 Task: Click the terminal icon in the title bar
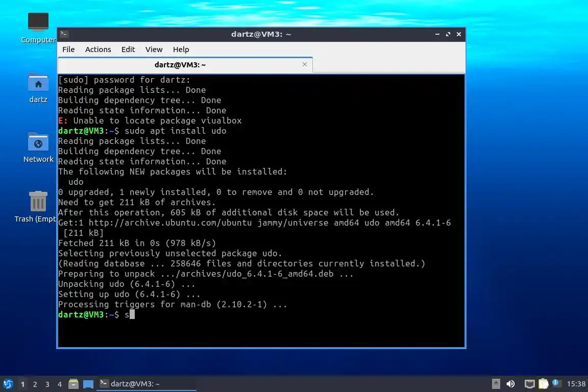coord(64,34)
